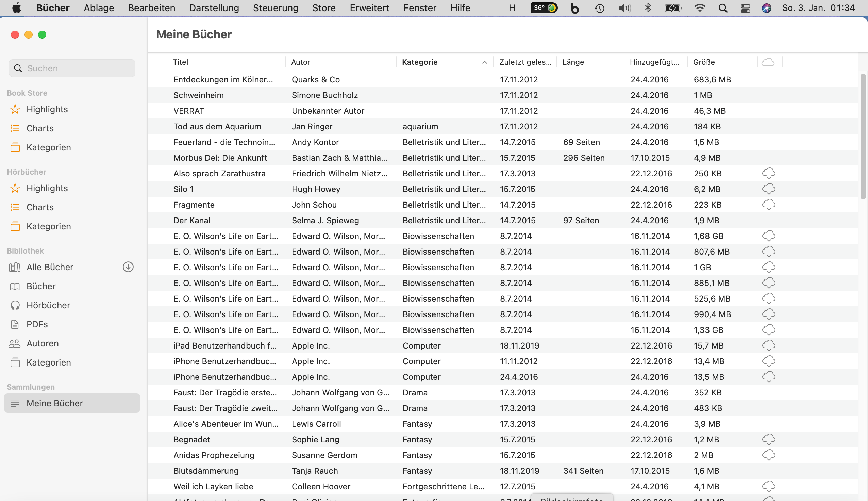Open the Store menu
The image size is (868, 501).
click(x=323, y=8)
